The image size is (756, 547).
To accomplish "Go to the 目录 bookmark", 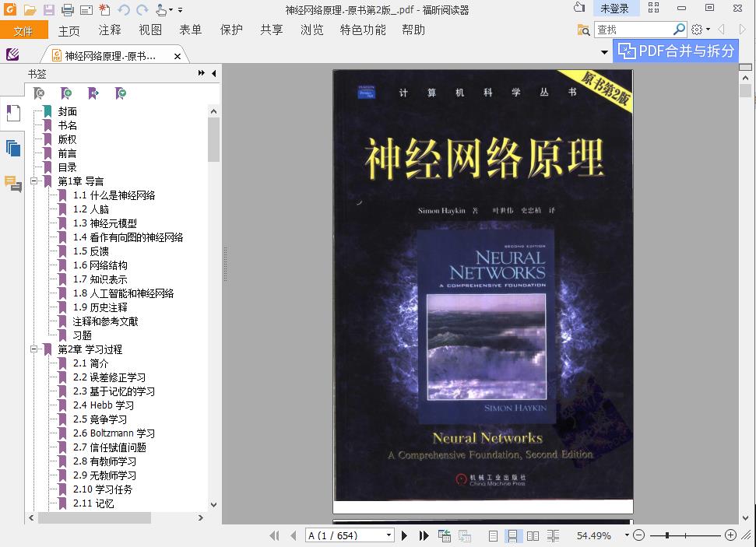I will [68, 167].
